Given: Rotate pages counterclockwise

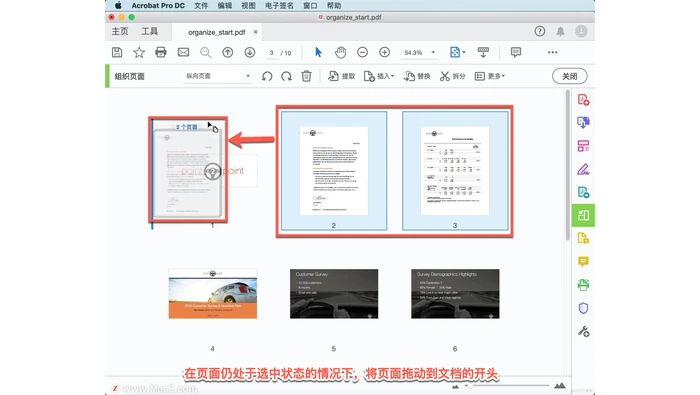Looking at the screenshot, I should 267,76.
